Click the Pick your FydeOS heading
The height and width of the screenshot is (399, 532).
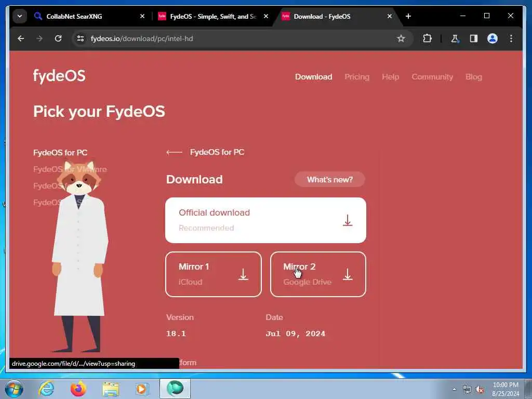coord(99,112)
